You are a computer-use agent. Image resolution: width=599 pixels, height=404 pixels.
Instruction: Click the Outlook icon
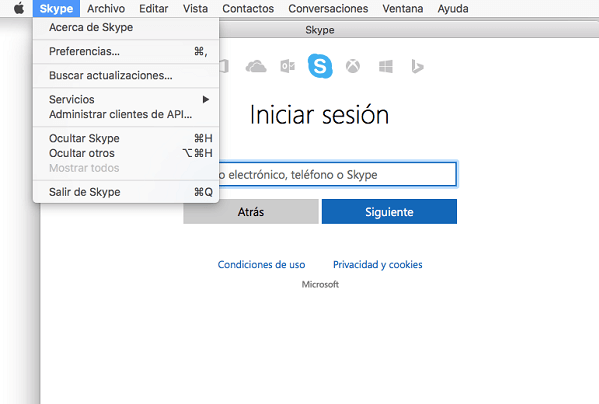coord(288,66)
